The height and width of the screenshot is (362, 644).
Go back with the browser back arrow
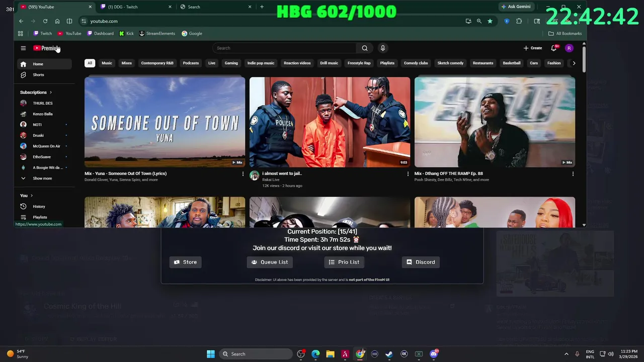tap(21, 21)
